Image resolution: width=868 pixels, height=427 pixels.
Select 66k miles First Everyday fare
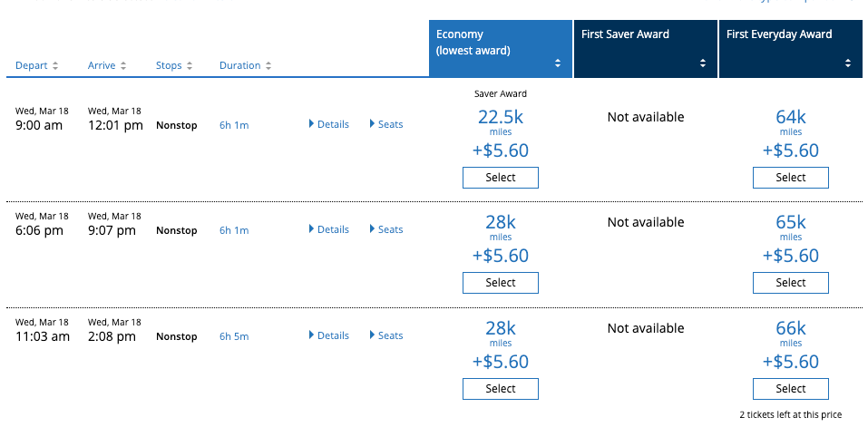(791, 389)
